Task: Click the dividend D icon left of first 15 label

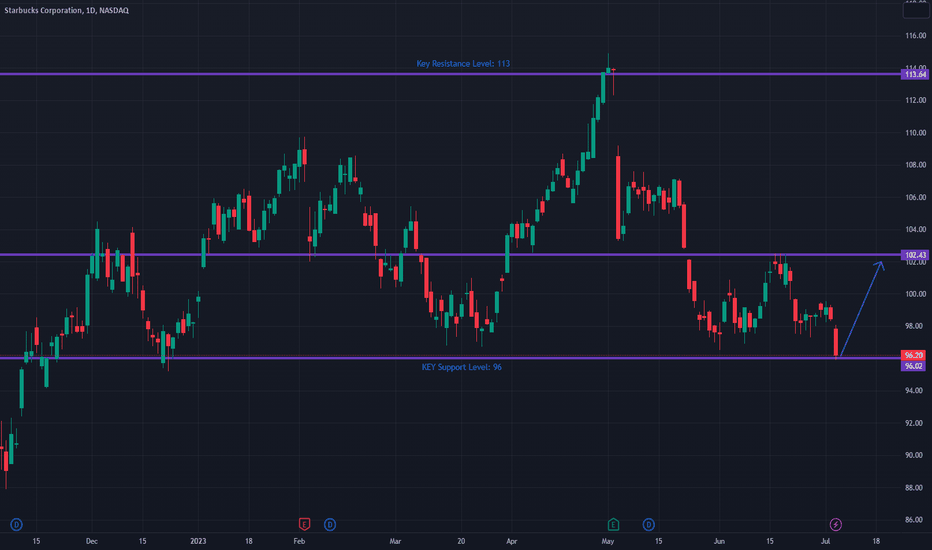Action: click(x=17, y=524)
